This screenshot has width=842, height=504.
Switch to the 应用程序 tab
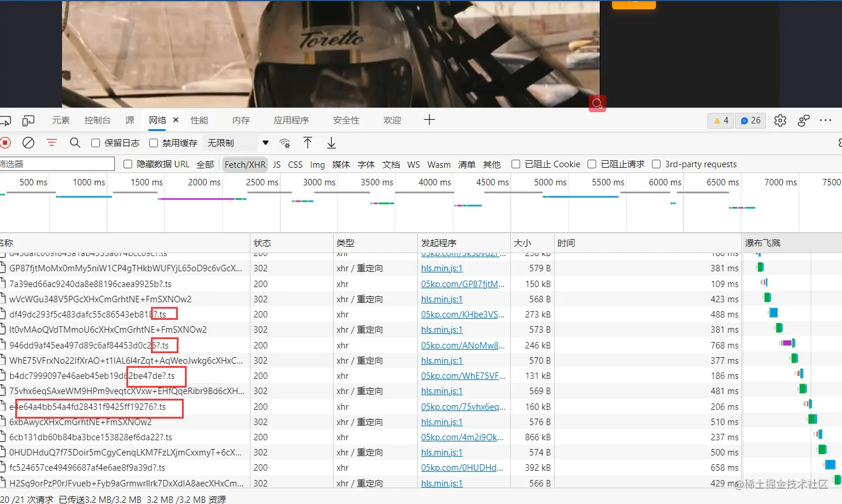point(291,120)
